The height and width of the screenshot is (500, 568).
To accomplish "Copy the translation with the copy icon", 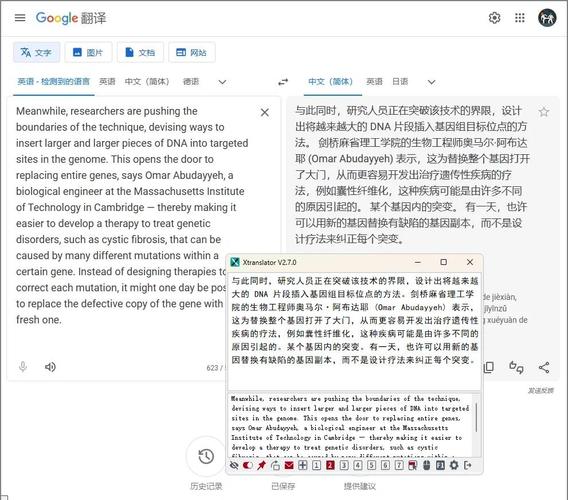I will [x=489, y=367].
